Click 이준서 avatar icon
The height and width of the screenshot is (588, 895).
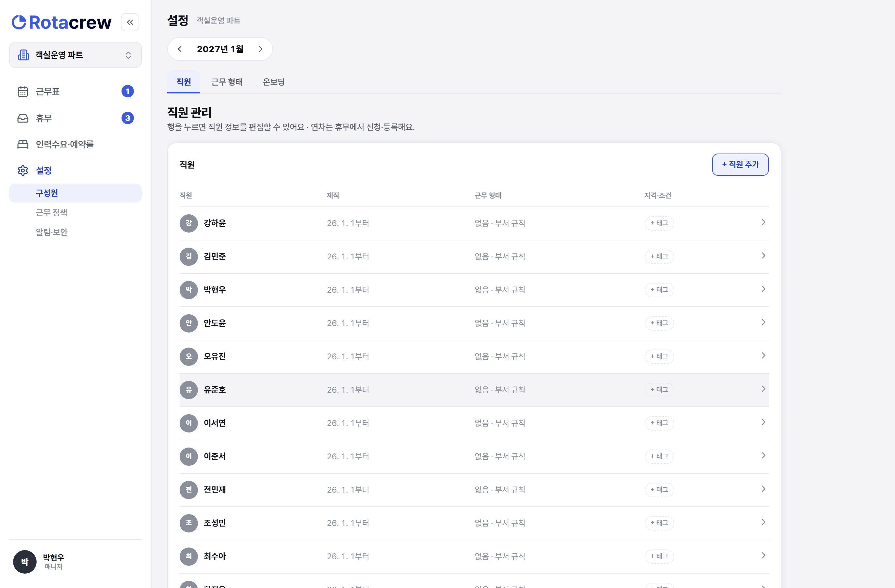pos(189,456)
